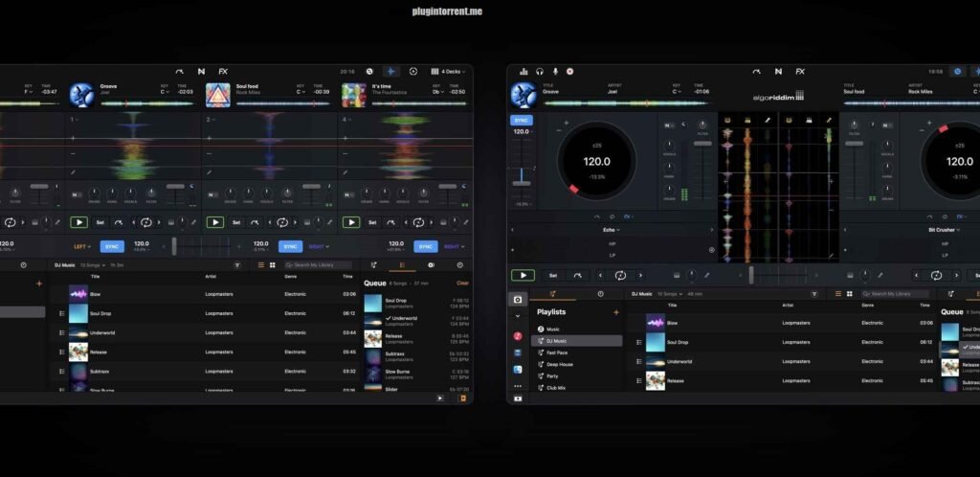The height and width of the screenshot is (477, 980).
Task: Click Groove album artwork in left window
Action: click(x=82, y=95)
